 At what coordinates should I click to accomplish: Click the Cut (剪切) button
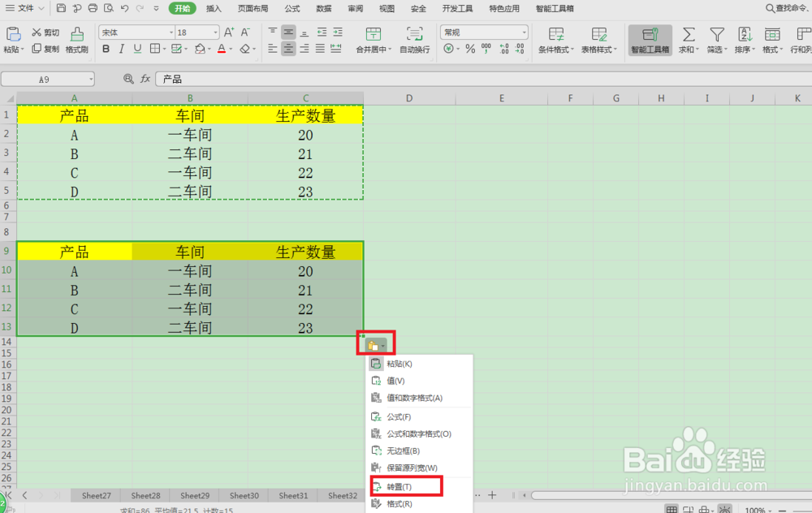45,32
